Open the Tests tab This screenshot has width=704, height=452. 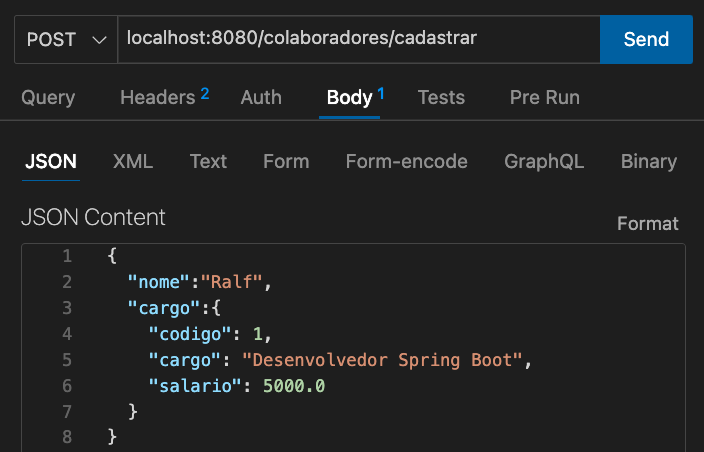tap(441, 97)
